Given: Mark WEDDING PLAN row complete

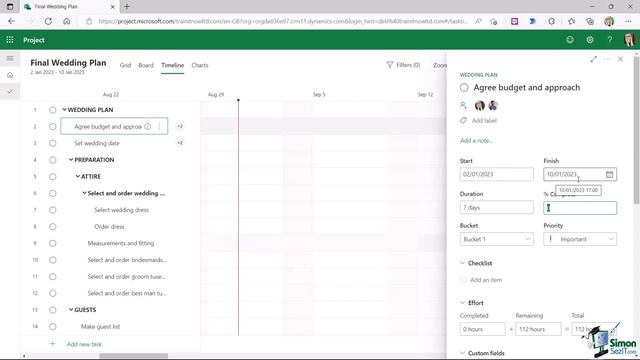Looking at the screenshot, I should (x=53, y=110).
